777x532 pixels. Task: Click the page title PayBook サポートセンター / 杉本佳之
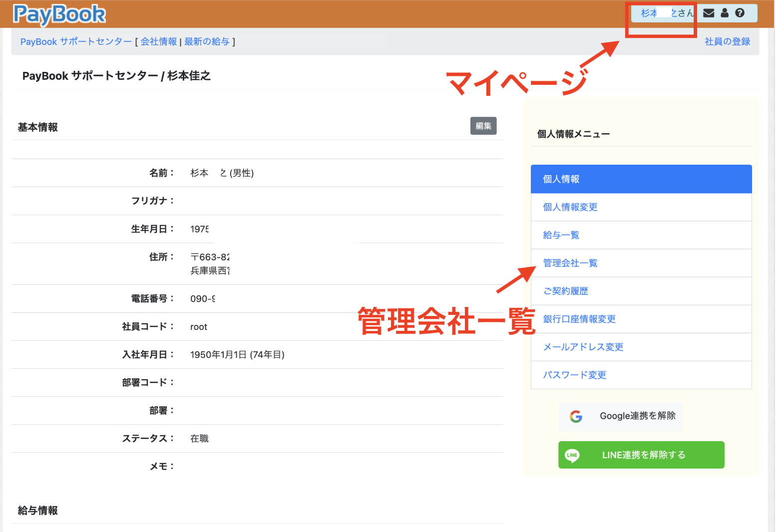coord(116,76)
